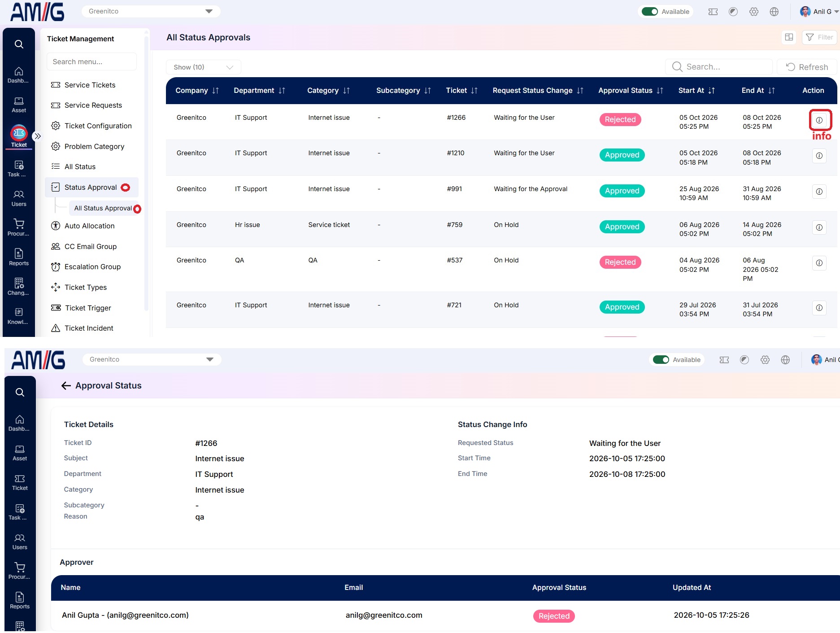Expand Status Approval menu item
The height and width of the screenshot is (633, 840).
[x=91, y=187]
